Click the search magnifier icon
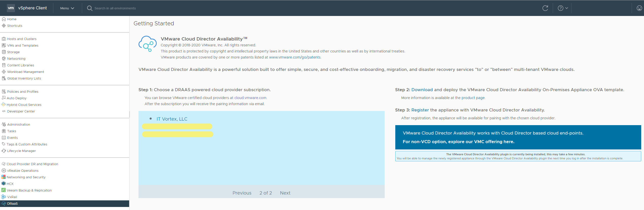The width and height of the screenshot is (644, 210). (89, 8)
